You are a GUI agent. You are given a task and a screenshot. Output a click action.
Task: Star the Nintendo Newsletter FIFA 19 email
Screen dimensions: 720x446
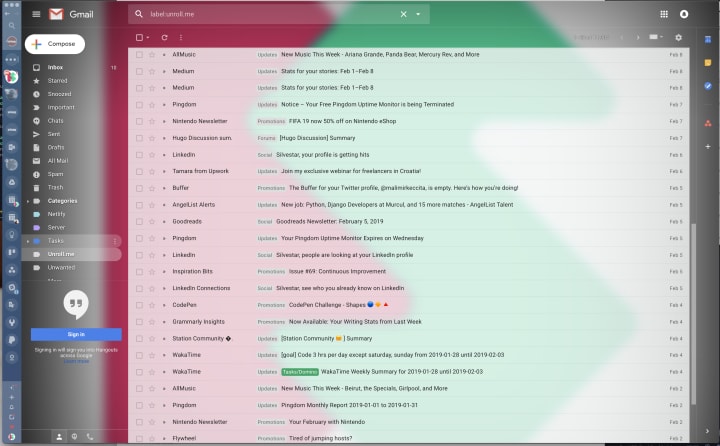152,122
